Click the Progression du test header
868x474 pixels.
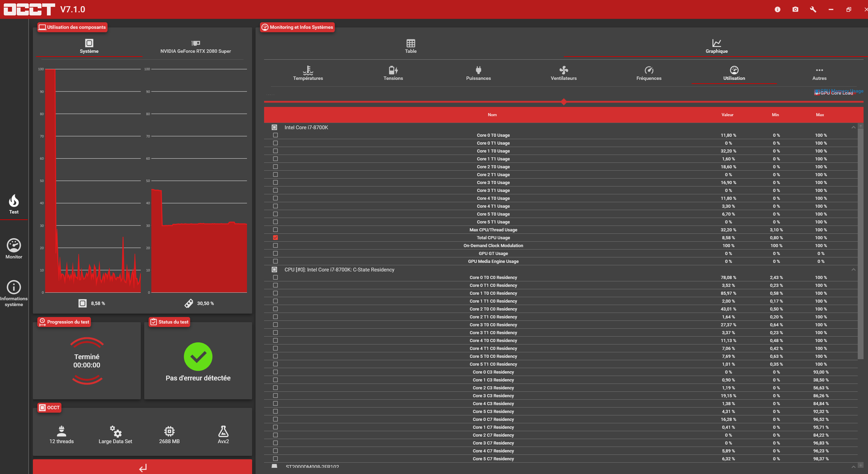pyautogui.click(x=64, y=322)
